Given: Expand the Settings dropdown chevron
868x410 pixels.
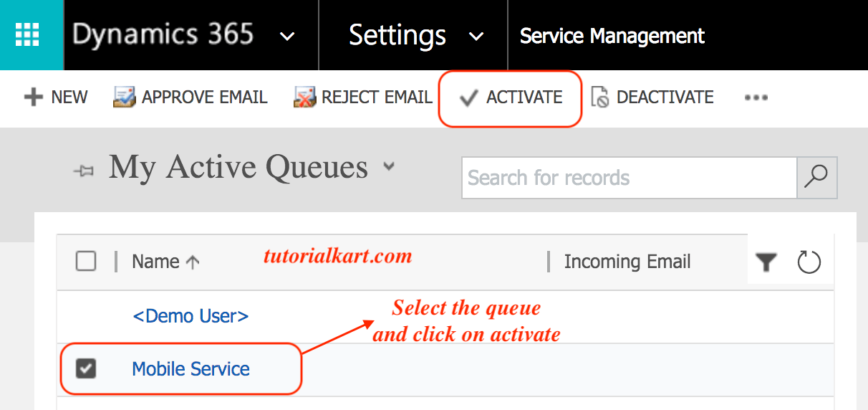Looking at the screenshot, I should (x=476, y=37).
